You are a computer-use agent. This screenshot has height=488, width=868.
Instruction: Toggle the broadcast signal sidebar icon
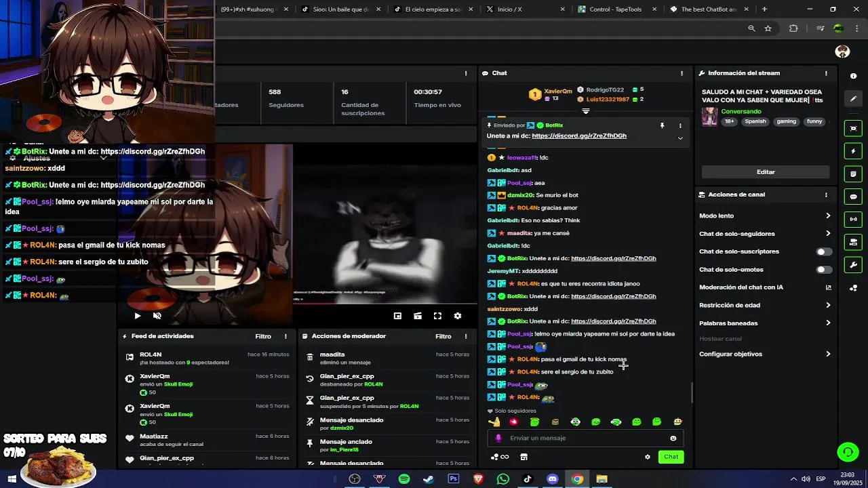853,219
